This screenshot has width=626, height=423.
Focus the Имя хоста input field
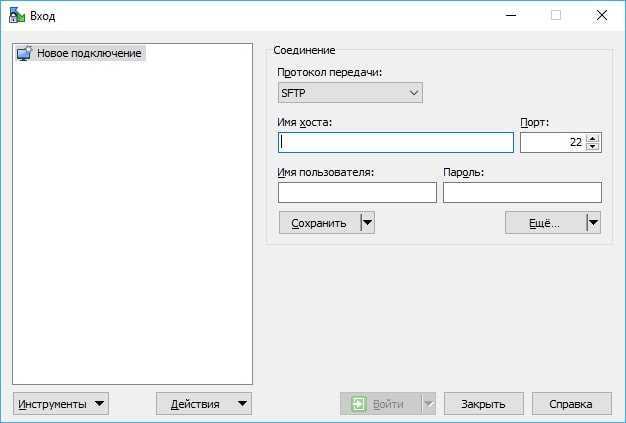396,142
